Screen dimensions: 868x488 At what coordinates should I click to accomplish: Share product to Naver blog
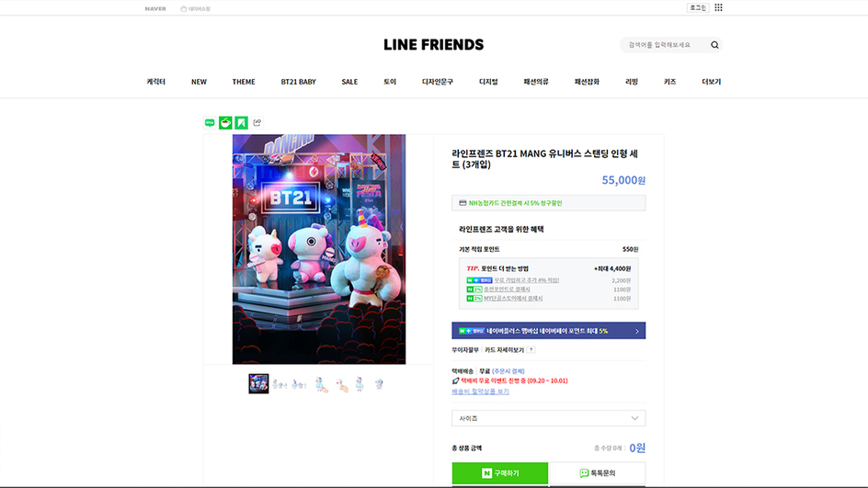(210, 123)
